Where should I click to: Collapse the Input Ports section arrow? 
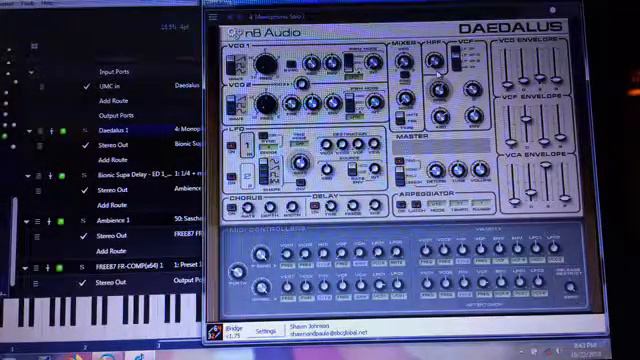[x=31, y=73]
